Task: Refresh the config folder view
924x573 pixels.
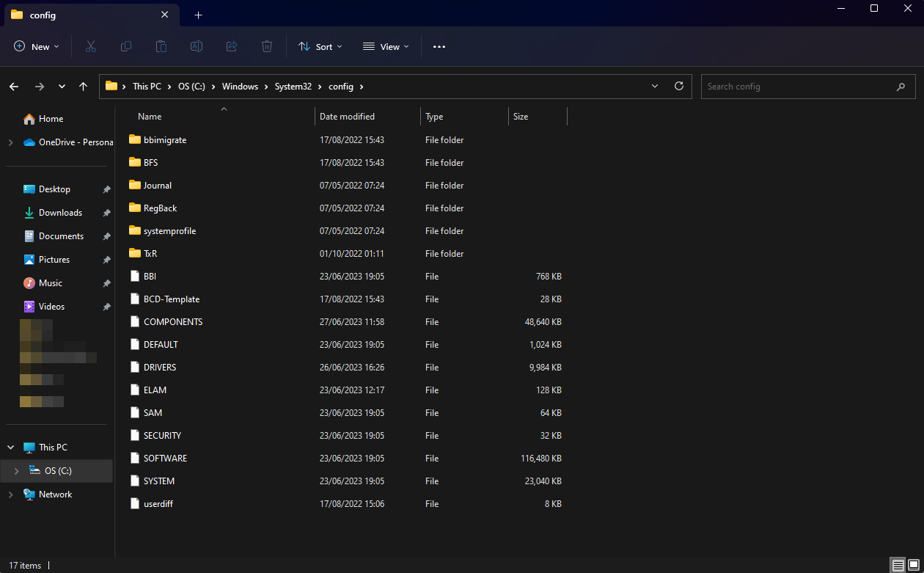Action: (x=678, y=86)
